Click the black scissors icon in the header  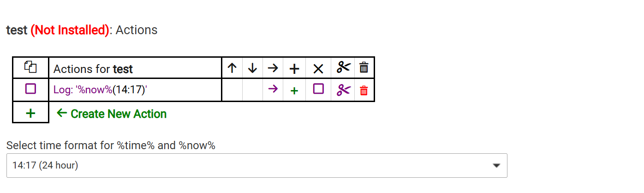(x=343, y=67)
